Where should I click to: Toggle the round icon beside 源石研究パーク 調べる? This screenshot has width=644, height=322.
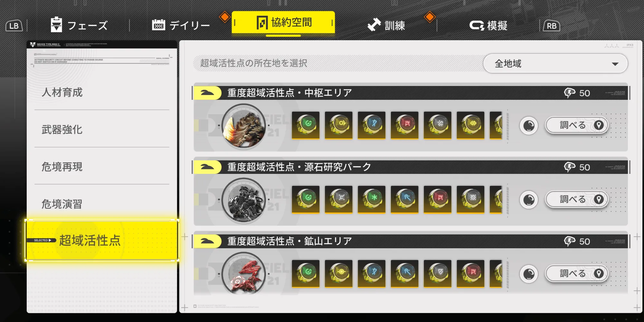click(529, 200)
